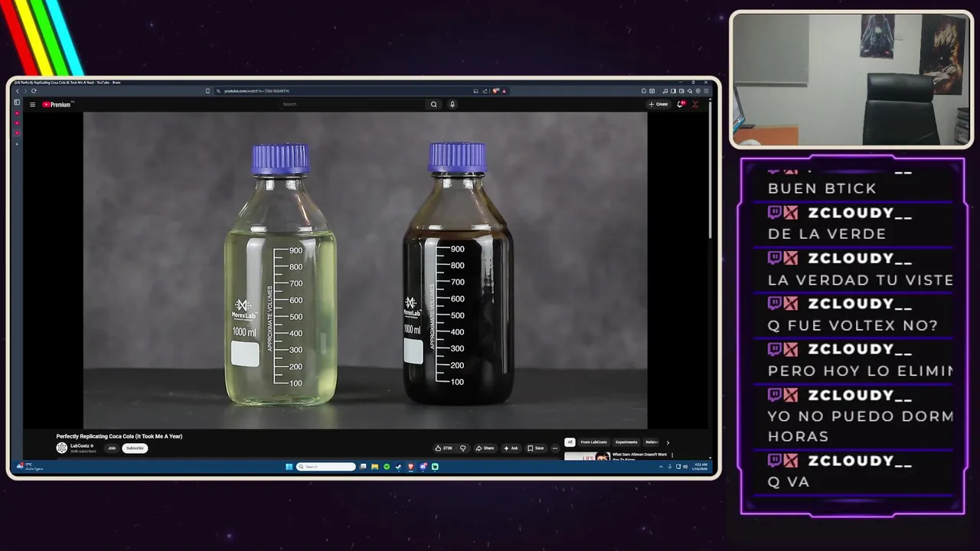Image resolution: width=980 pixels, height=551 pixels.
Task: Click the video title Perfectly Replicating Coca Cola
Action: (x=119, y=436)
